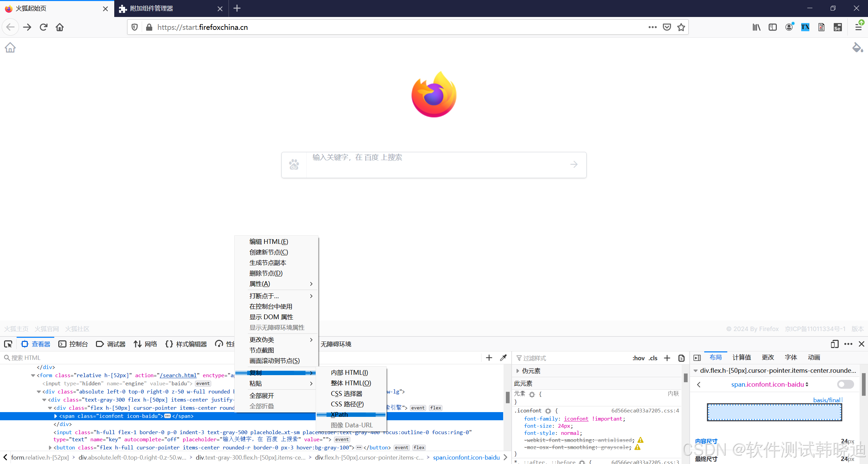Collapse the div.absolute node
Viewport: 868px width, 464px height.
click(x=39, y=392)
